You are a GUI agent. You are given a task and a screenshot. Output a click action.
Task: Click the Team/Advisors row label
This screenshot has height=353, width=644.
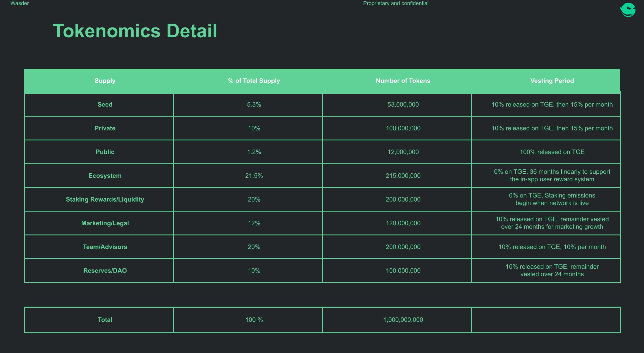click(x=105, y=247)
